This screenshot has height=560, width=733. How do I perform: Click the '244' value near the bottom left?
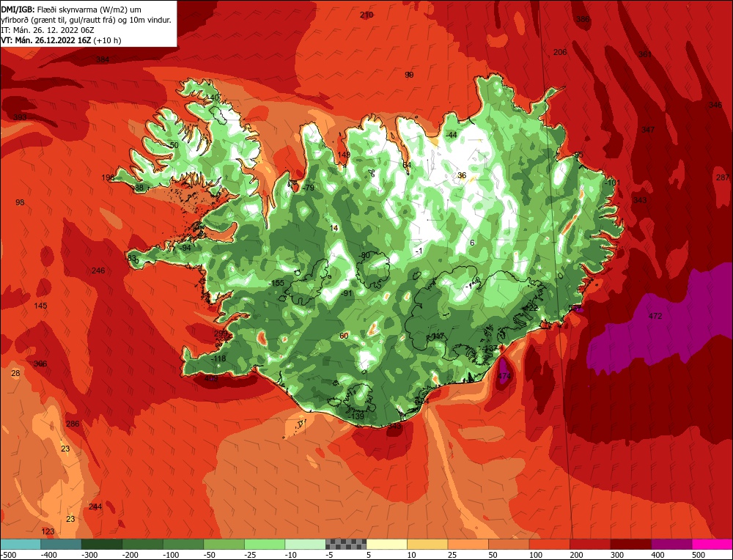click(95, 506)
